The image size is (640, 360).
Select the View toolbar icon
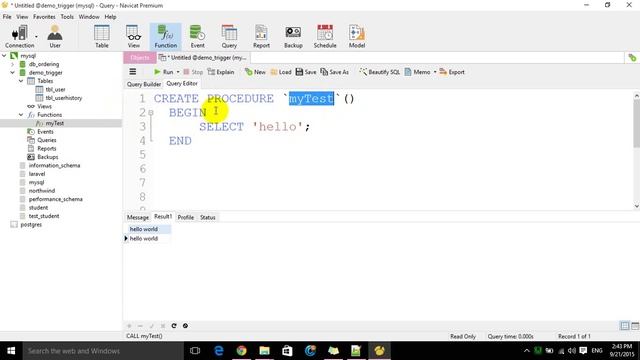pyautogui.click(x=133, y=36)
